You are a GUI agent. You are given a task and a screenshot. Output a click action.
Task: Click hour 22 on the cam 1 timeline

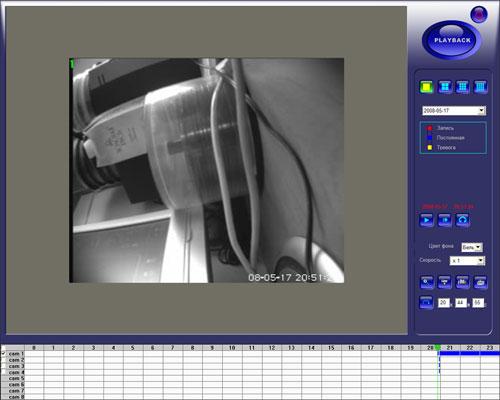click(470, 353)
